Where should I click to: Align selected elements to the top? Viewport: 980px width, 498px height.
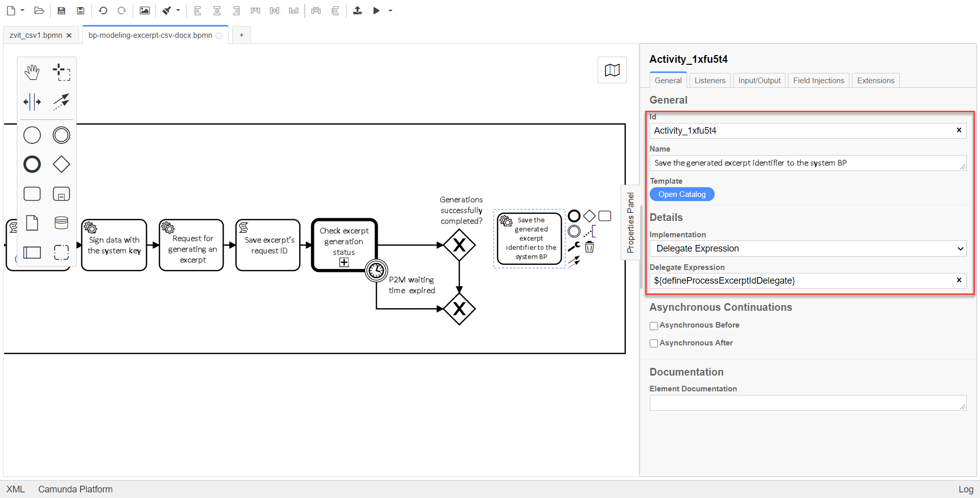(x=255, y=10)
